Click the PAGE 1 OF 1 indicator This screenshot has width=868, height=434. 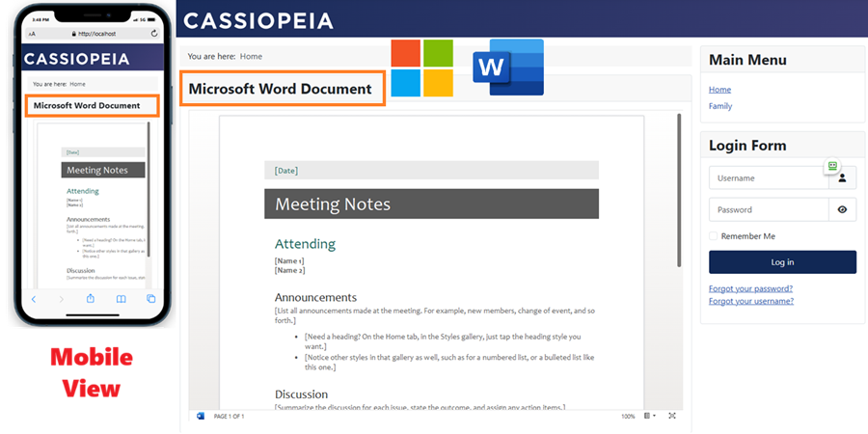(x=229, y=416)
